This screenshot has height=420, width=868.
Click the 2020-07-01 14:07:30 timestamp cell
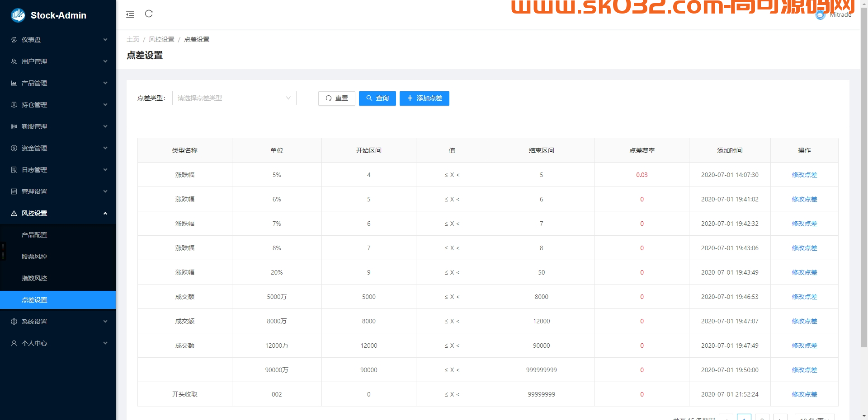click(x=730, y=175)
